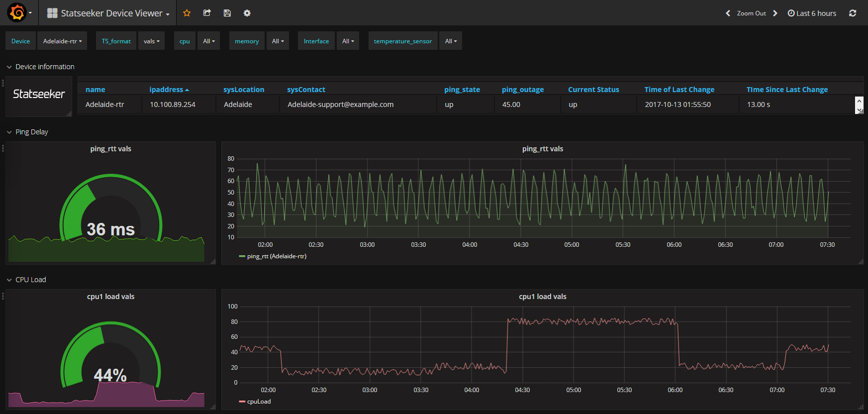Collapse the CPU Load row
This screenshot has width=868, height=414.
pos(26,280)
